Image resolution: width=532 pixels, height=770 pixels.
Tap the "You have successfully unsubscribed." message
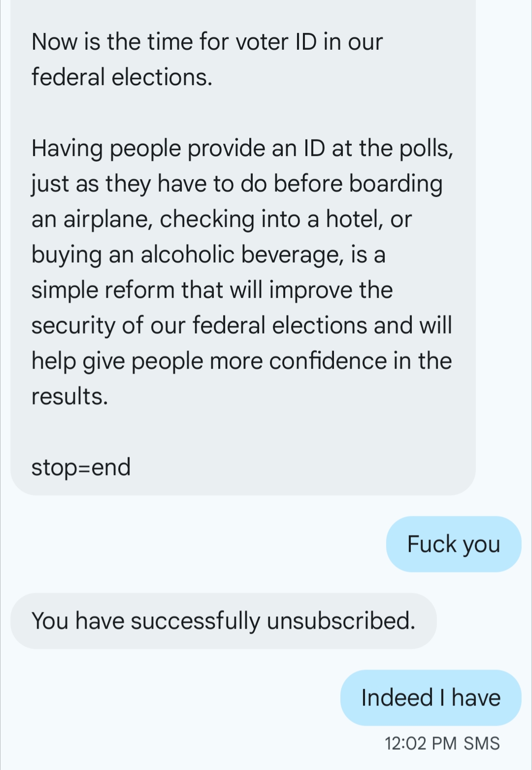pyautogui.click(x=223, y=621)
